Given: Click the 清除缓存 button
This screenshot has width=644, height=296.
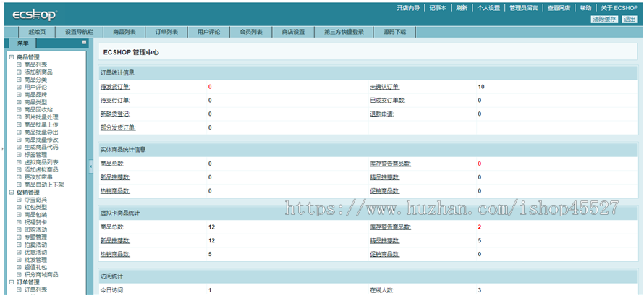Looking at the screenshot, I should click(x=604, y=20).
